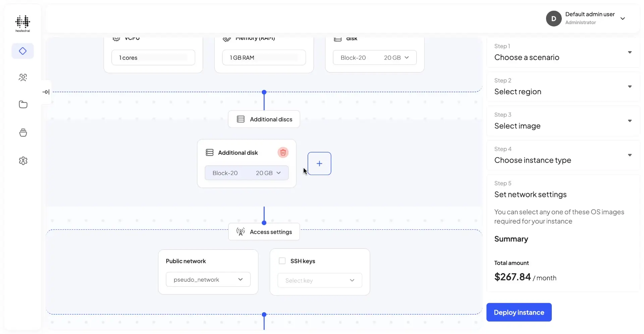Click the plus button to add a component

pyautogui.click(x=319, y=163)
